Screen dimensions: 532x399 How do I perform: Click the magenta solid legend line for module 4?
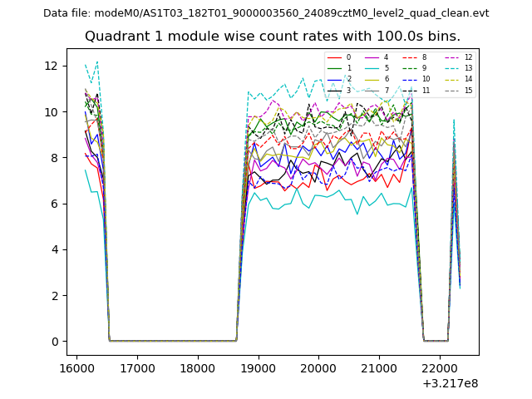(372, 57)
